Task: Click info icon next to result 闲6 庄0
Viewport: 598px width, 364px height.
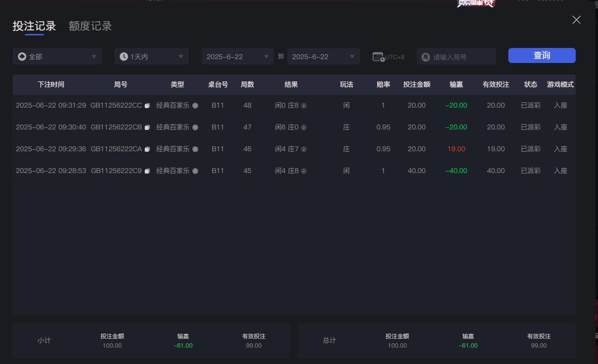Action: pos(303,127)
